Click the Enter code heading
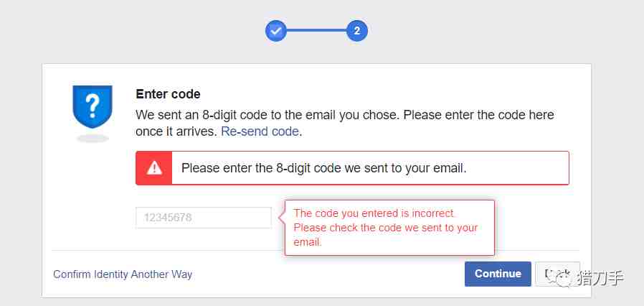Image resolution: width=644 pixels, height=306 pixels. click(168, 94)
